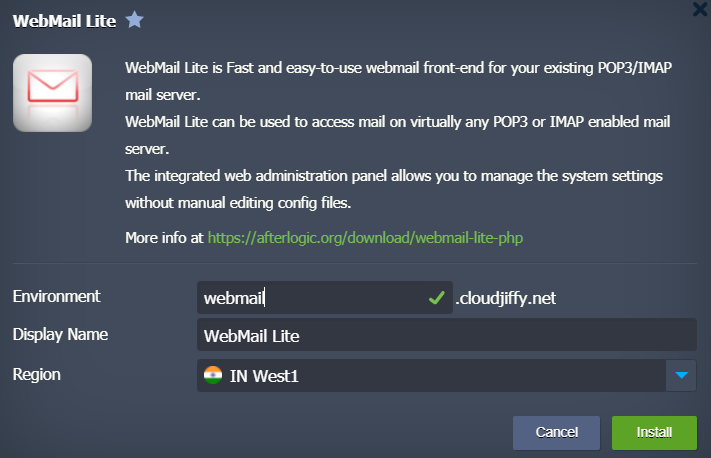Click the green validation checkmark icon

[436, 297]
